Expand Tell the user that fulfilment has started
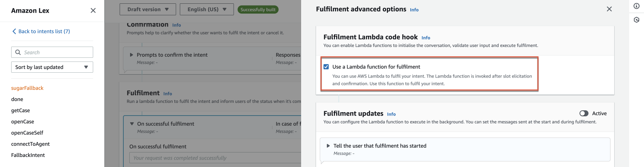 pos(328,146)
